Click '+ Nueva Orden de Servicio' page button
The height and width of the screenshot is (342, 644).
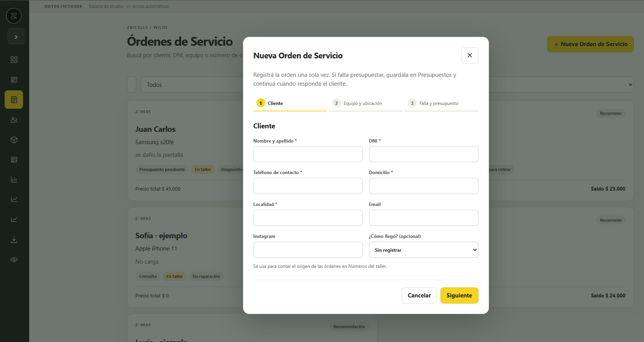click(591, 44)
